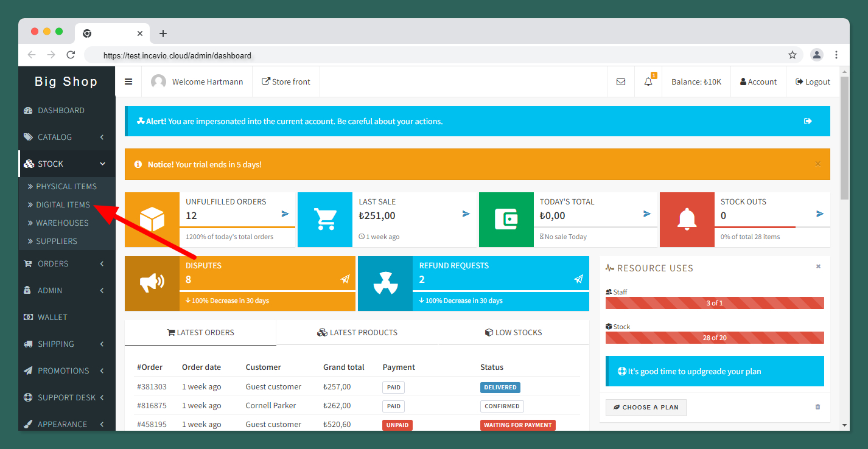Dismiss the trial notice with X

(x=817, y=164)
